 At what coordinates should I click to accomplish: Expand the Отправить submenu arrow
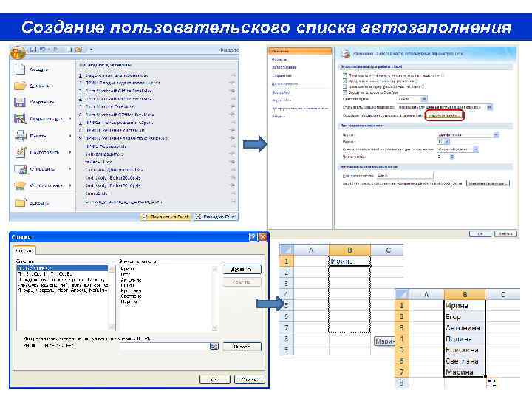point(70,169)
